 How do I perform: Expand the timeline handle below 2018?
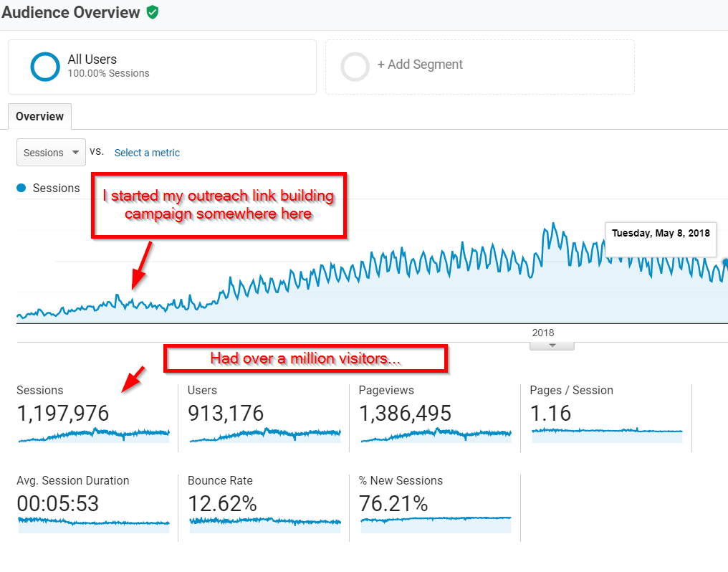click(x=552, y=345)
